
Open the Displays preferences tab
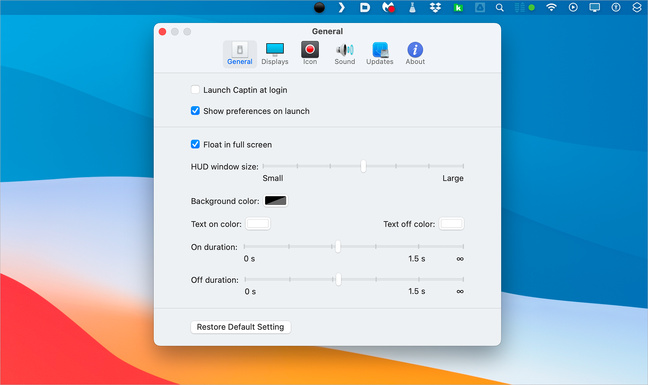pos(275,54)
